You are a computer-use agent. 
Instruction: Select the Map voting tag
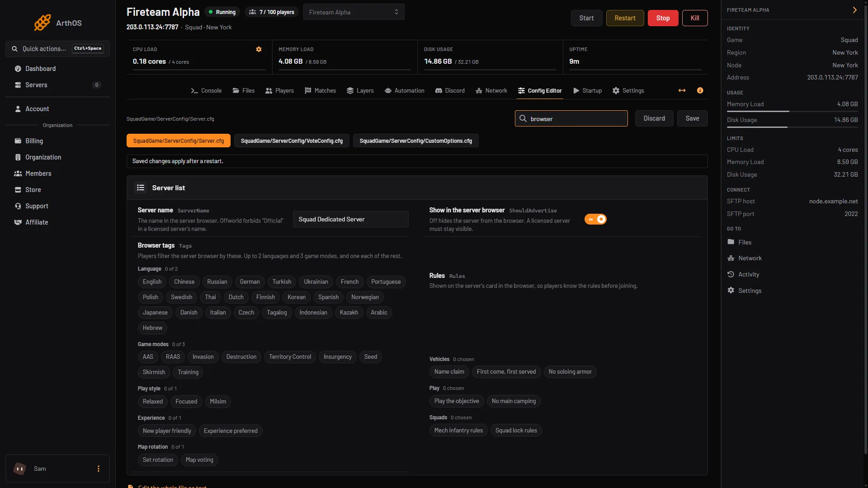[x=199, y=460]
